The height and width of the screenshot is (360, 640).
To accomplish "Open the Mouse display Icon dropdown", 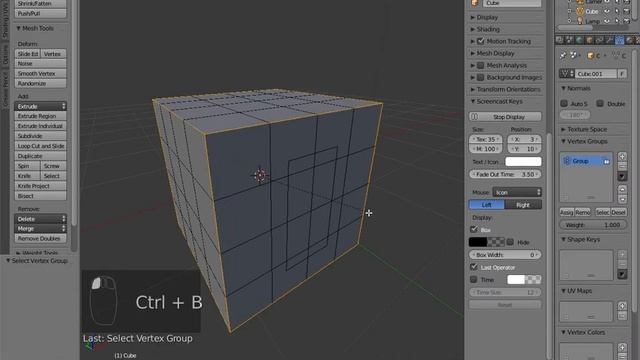I will tap(517, 192).
